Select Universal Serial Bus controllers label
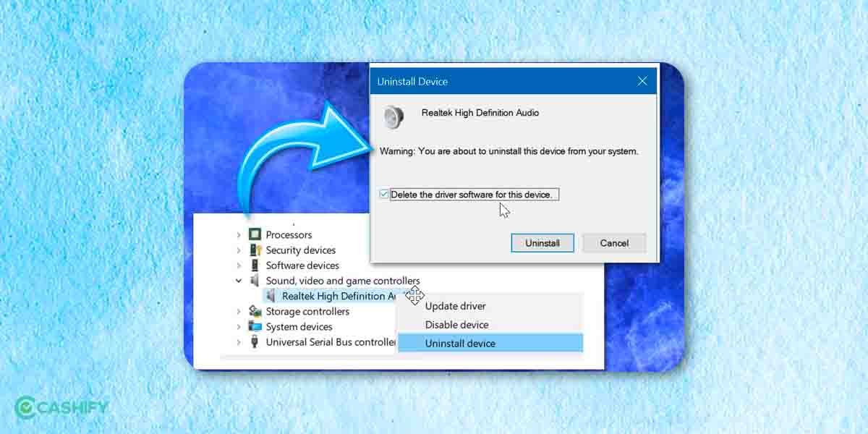The height and width of the screenshot is (434, 868). pos(331,342)
